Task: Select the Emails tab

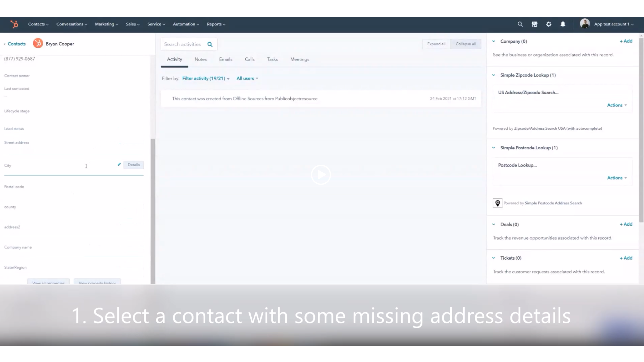Action: pos(226,59)
